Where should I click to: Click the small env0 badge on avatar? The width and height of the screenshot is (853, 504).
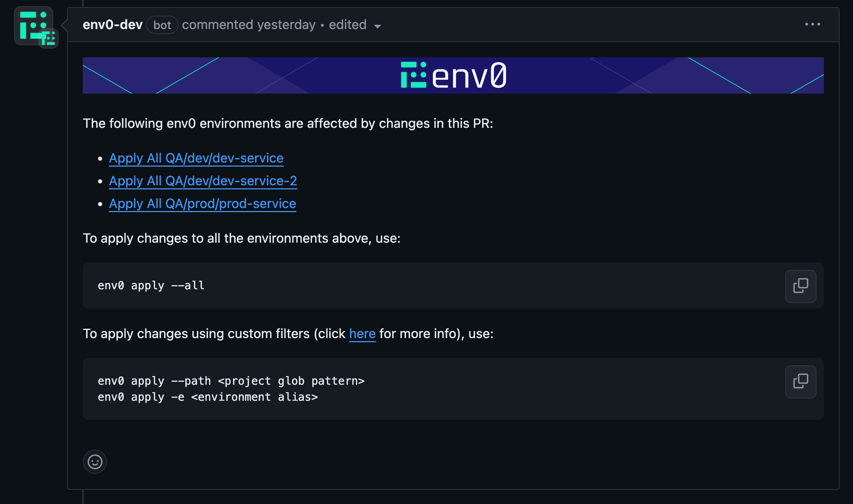[x=48, y=38]
